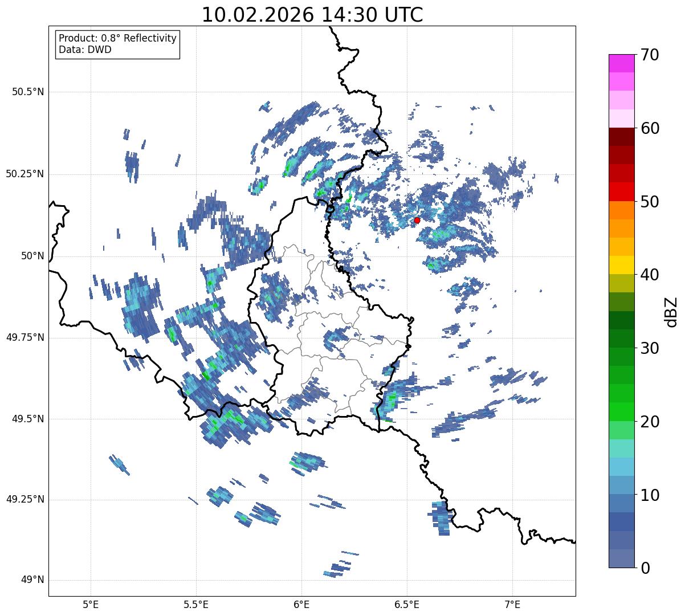Click the slate blue swatch above 0 dBZ
Viewport: 685px width, 616px height.
[x=621, y=558]
